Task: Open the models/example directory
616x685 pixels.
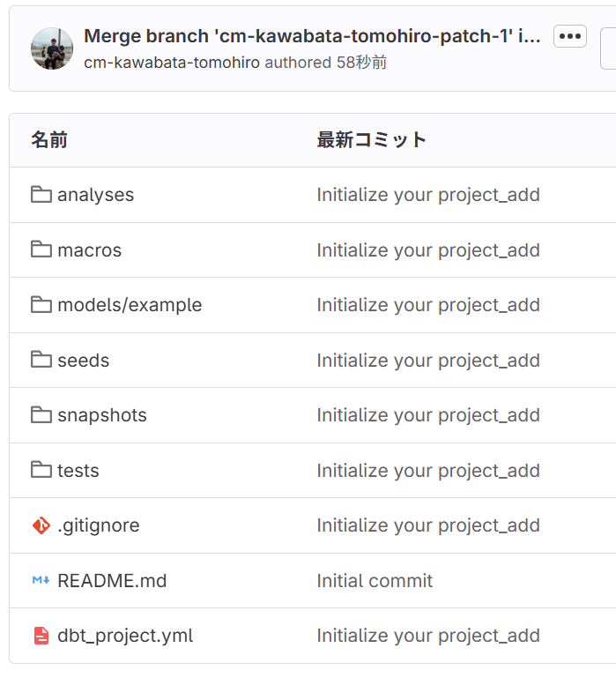Action: 130,305
